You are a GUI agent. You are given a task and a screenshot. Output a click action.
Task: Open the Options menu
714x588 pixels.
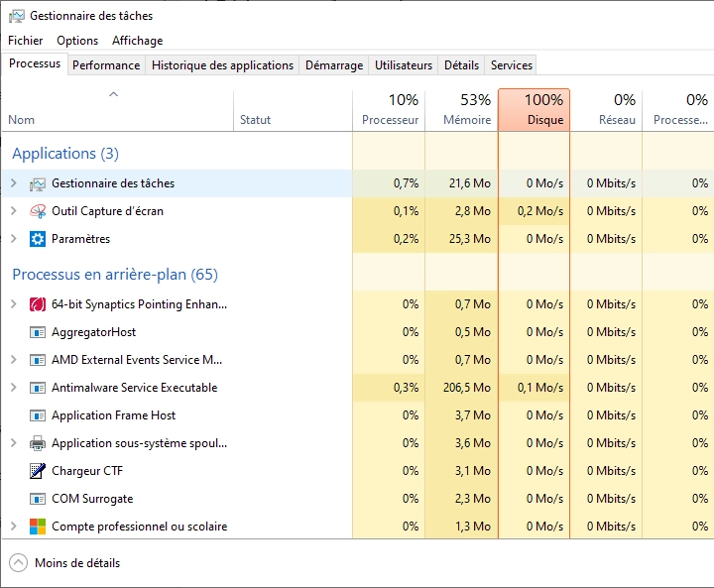(77, 41)
